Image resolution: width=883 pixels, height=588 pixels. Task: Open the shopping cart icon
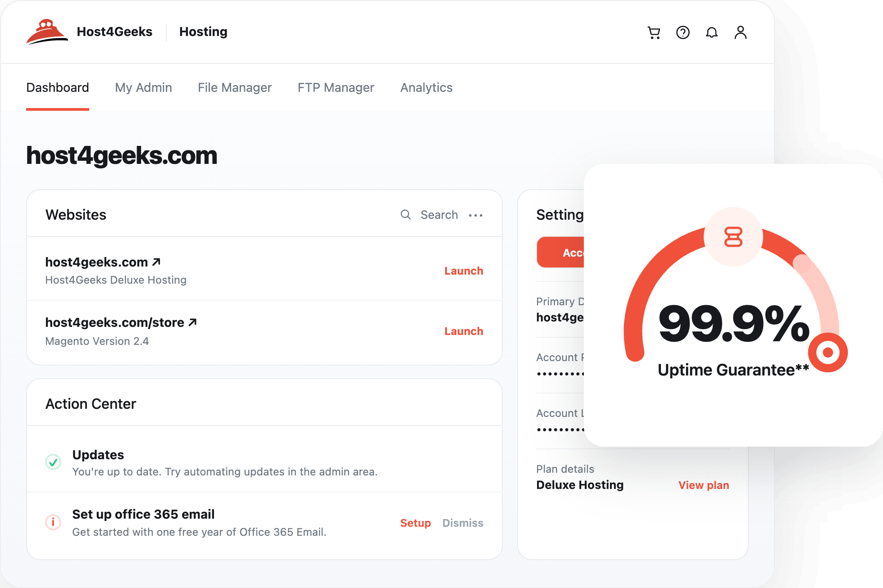[x=654, y=32]
